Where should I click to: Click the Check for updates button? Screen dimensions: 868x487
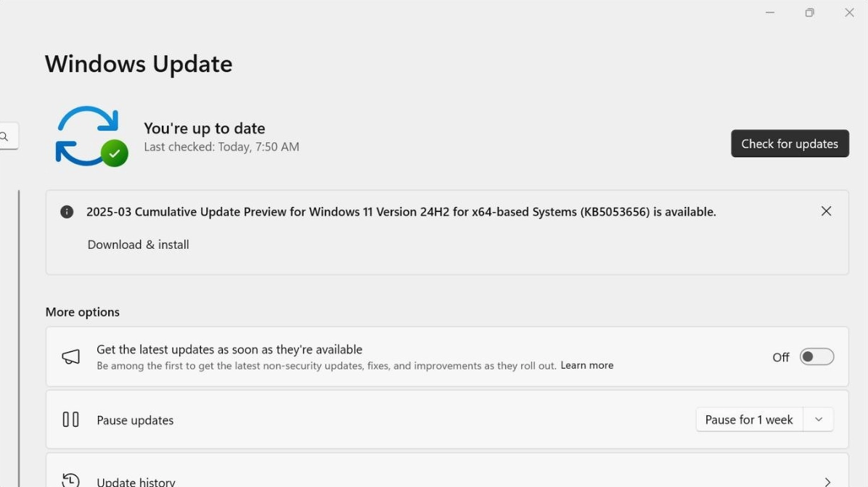tap(790, 143)
